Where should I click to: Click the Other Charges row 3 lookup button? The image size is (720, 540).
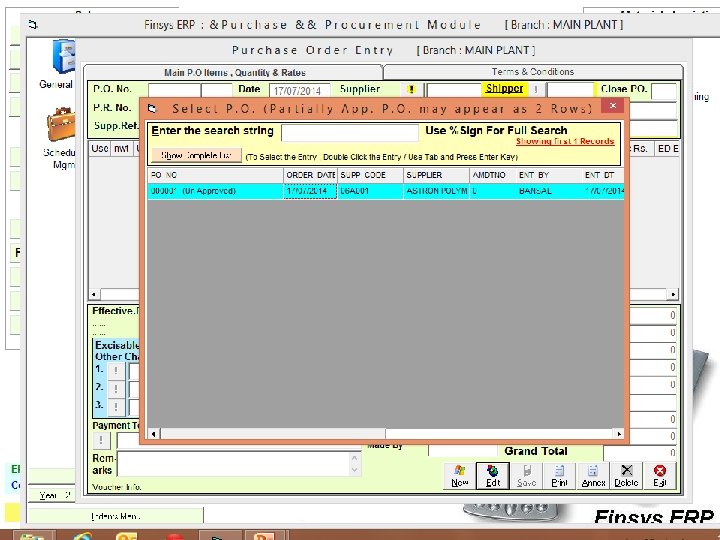point(116,407)
